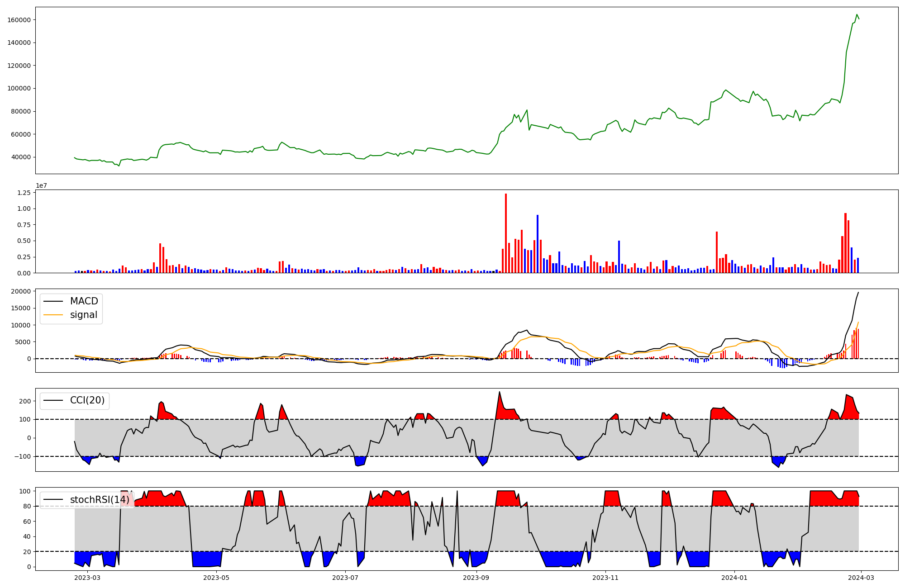Viewport: 905px width, 588px height.
Task: Click the 160000 price axis tick label
Action: (19, 20)
